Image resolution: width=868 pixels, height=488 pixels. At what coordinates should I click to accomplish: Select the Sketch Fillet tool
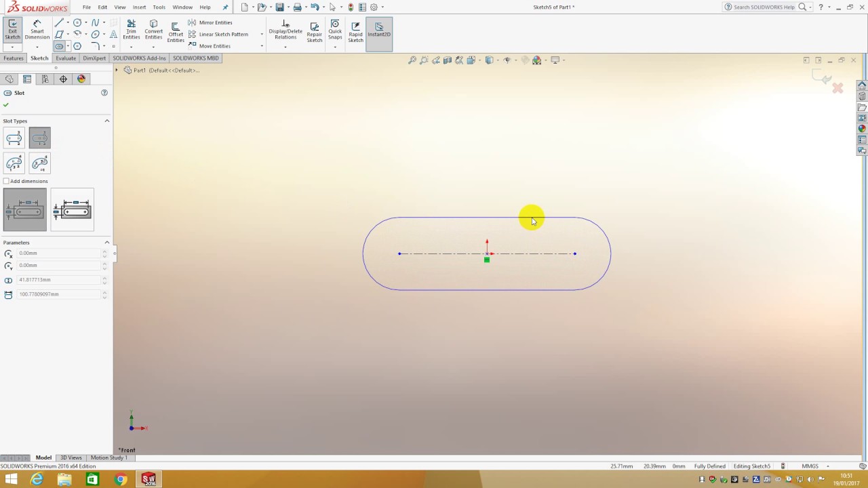click(x=96, y=46)
